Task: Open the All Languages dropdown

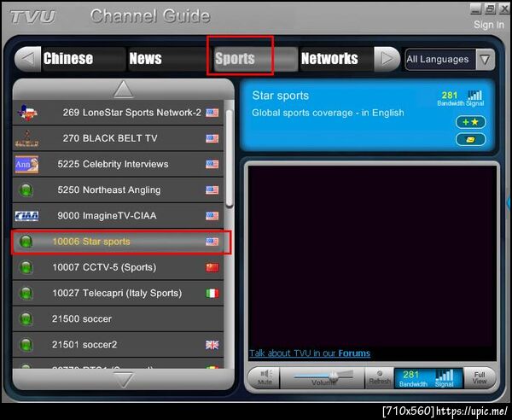Action: (x=450, y=60)
